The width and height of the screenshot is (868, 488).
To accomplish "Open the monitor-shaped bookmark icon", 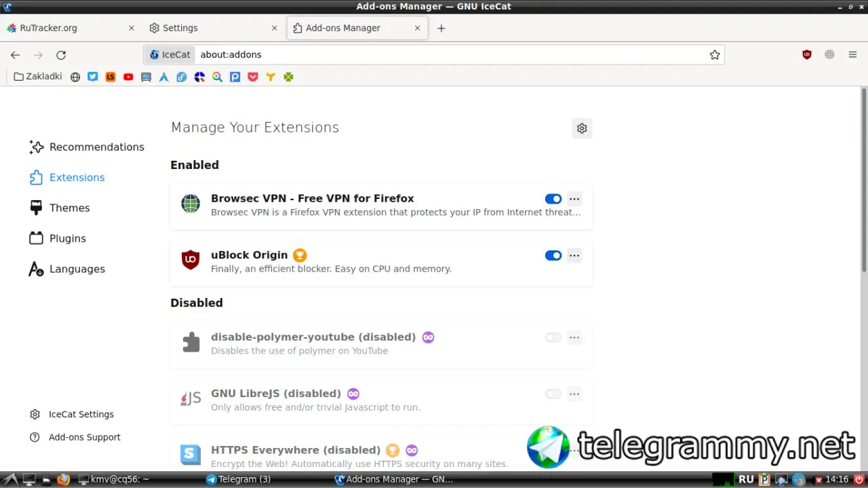I will tap(146, 77).
